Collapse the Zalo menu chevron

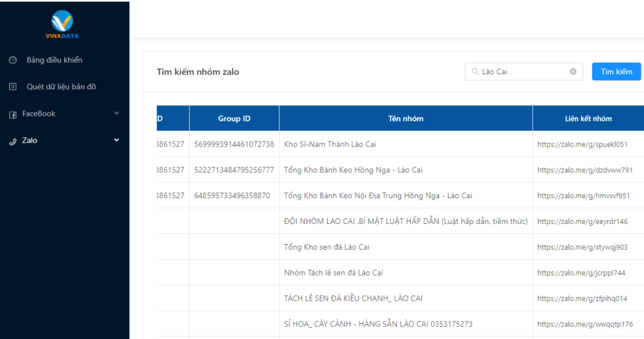point(116,140)
